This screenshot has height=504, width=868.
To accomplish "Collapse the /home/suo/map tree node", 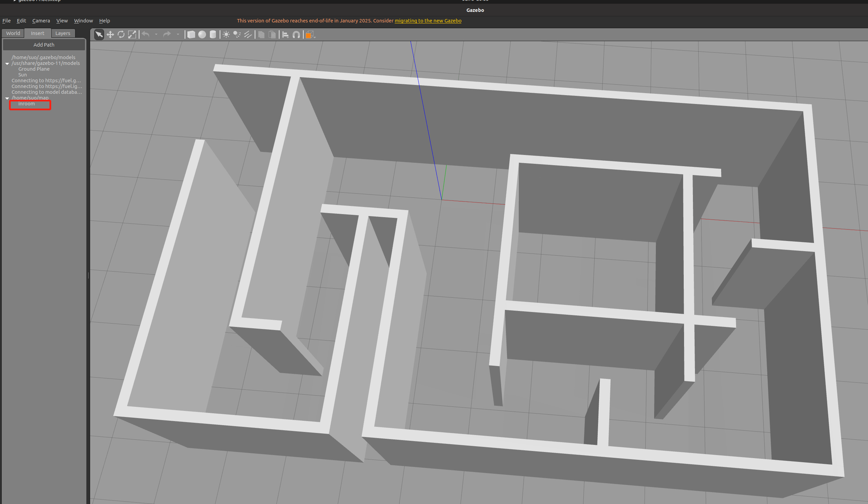I will (x=7, y=98).
